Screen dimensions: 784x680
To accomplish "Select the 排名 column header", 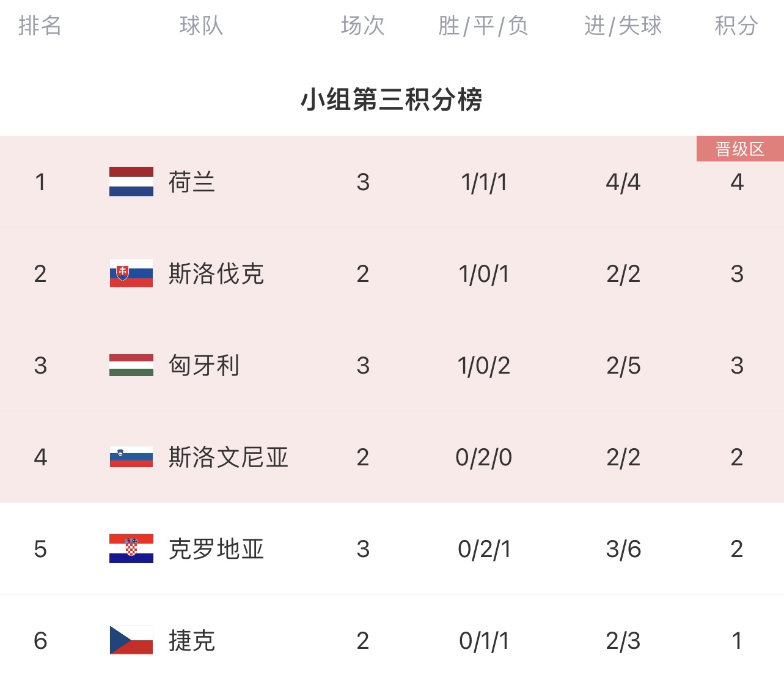I will 40,26.
